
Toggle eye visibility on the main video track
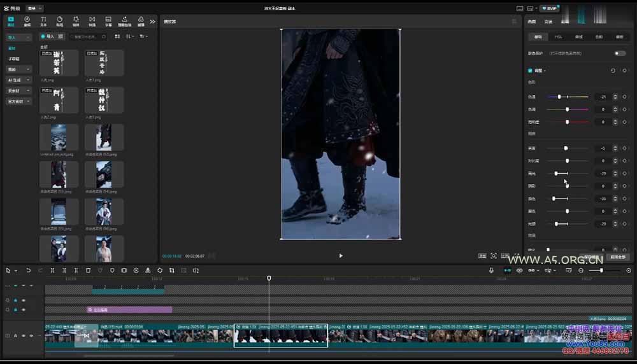click(x=24, y=335)
